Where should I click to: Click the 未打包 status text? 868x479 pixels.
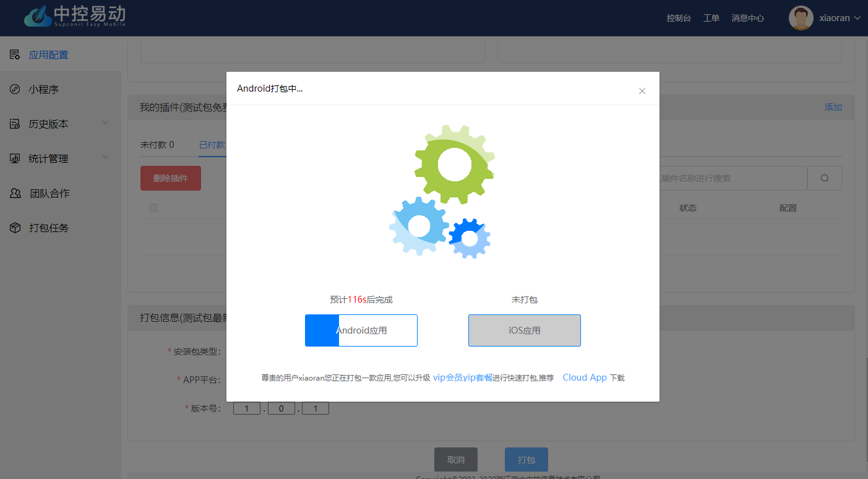click(x=525, y=300)
